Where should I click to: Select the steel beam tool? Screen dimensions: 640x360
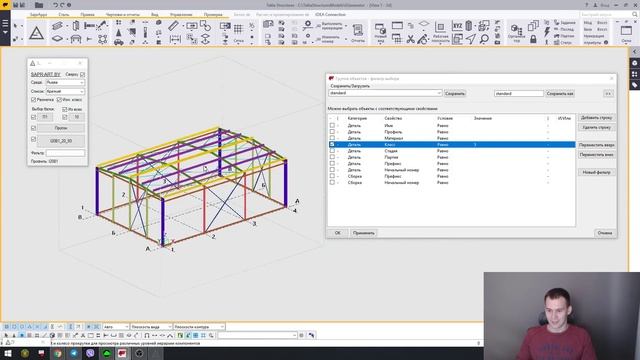57,26
